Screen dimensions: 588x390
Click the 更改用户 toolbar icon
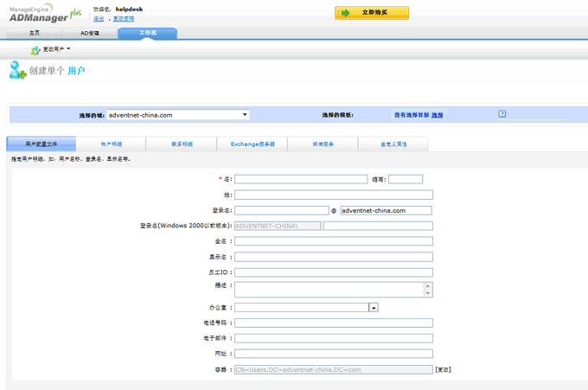coord(35,50)
